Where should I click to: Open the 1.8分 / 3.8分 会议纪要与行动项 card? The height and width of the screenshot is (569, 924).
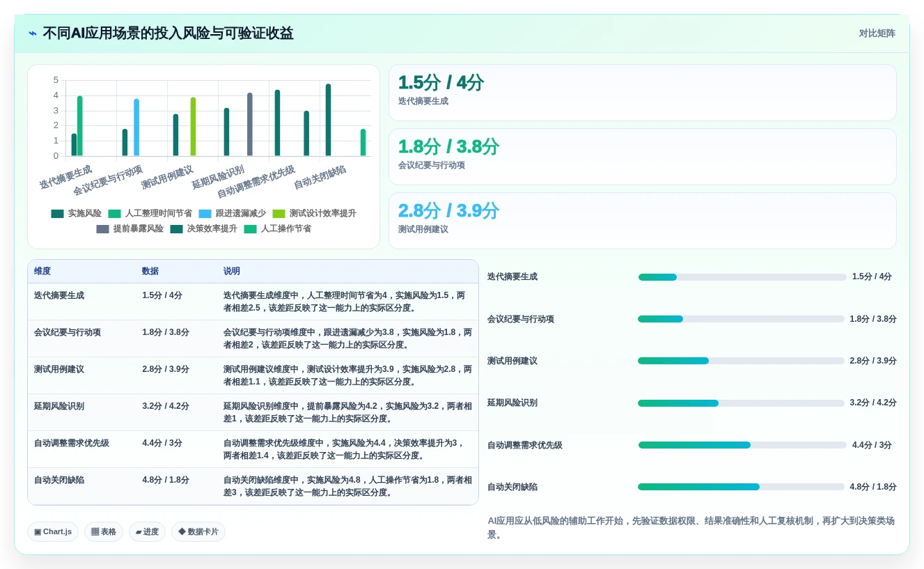pyautogui.click(x=642, y=157)
